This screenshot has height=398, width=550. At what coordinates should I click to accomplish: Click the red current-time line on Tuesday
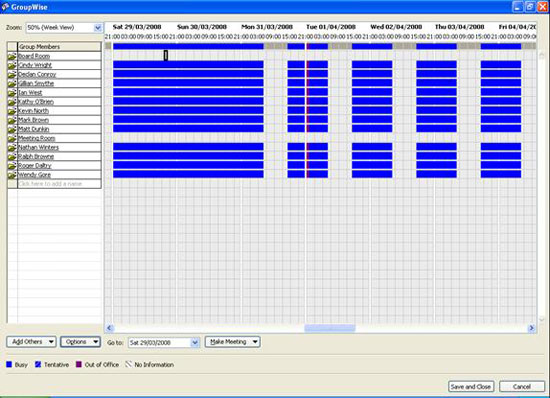click(307, 110)
